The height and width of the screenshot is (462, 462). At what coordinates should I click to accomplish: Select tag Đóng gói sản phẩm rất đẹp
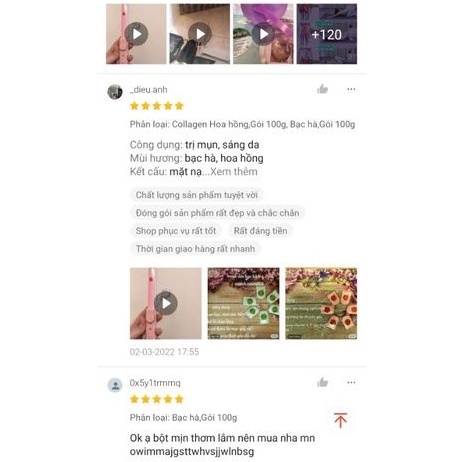217,213
